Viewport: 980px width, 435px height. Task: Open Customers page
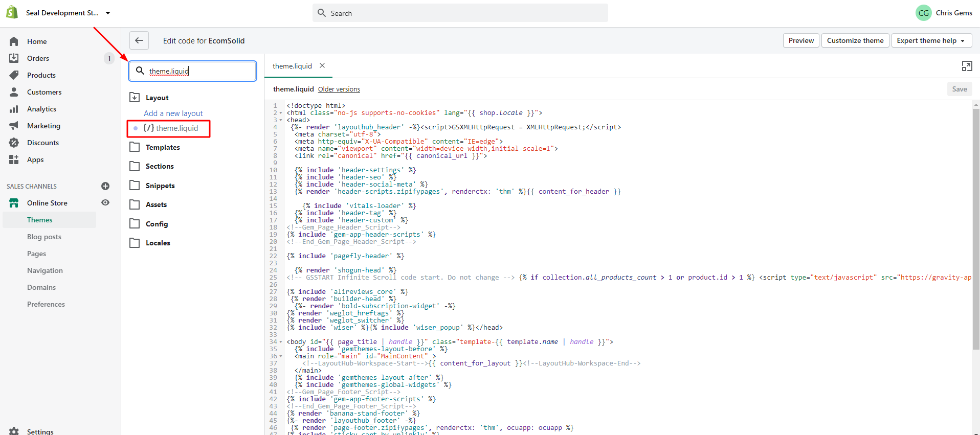[44, 92]
